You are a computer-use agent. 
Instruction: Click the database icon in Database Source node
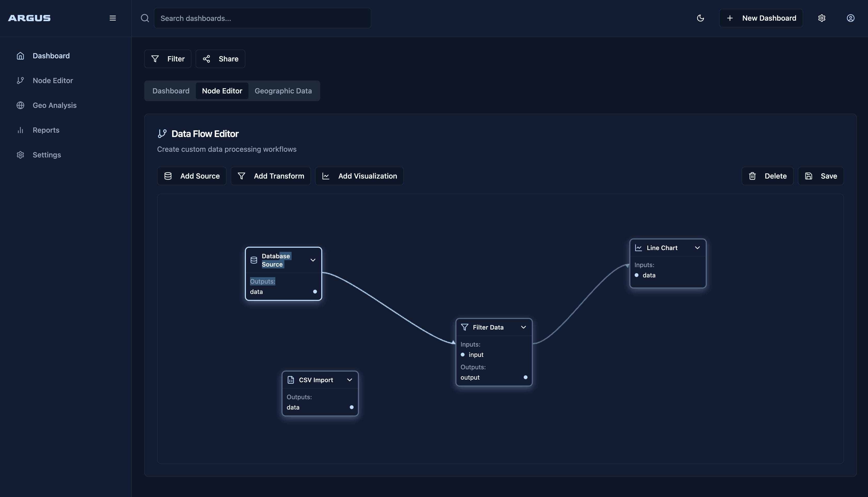(x=254, y=260)
